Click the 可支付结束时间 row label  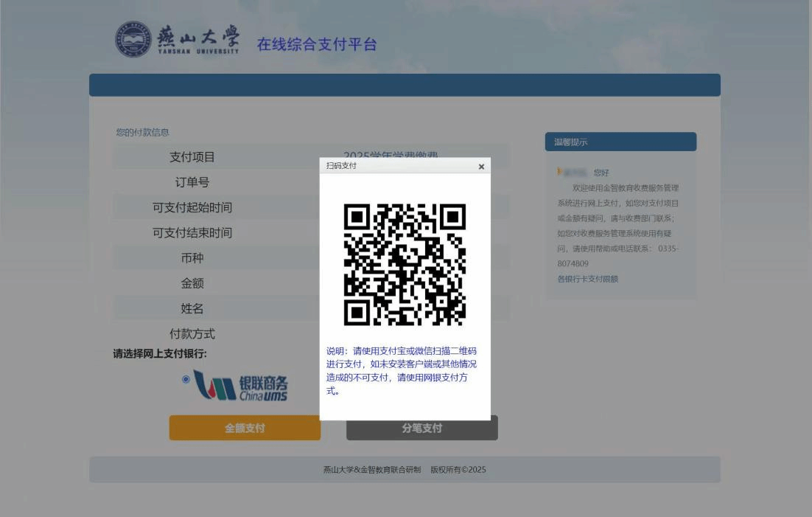point(192,232)
